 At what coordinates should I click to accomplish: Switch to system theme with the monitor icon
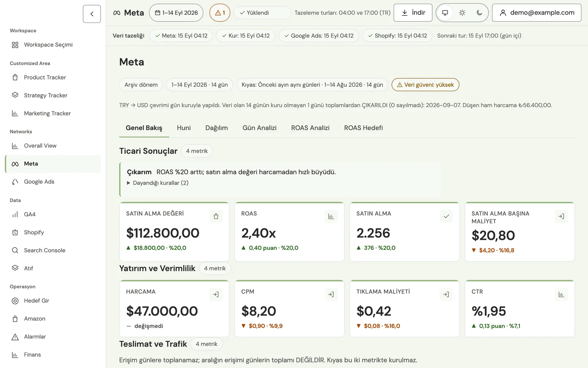445,13
